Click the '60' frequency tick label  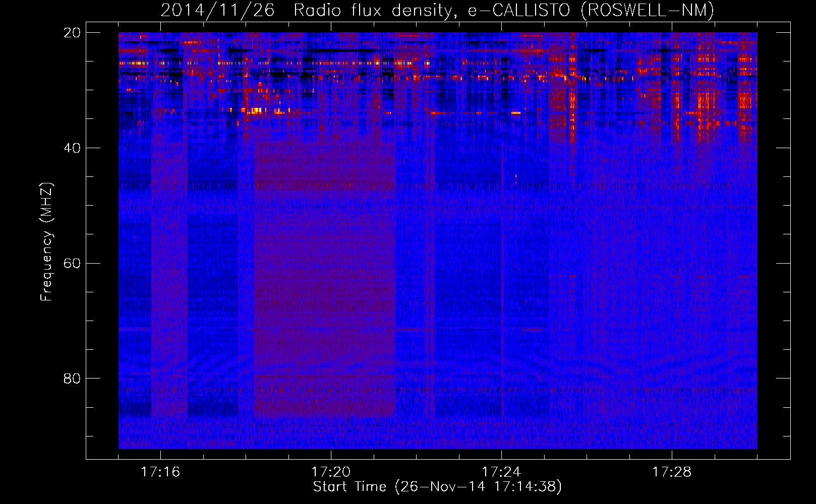(72, 264)
